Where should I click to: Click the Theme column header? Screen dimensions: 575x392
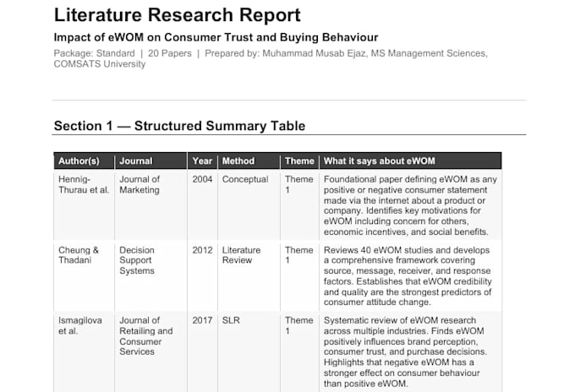[299, 161]
